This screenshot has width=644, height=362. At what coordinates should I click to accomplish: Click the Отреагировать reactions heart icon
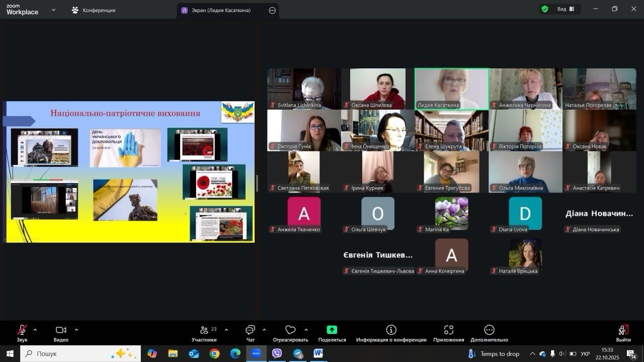point(290,333)
